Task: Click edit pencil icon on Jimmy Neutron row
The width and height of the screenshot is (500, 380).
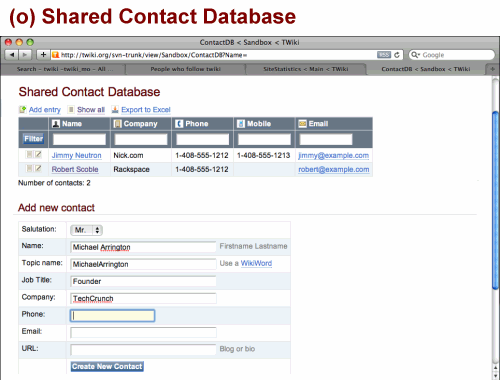Action: tap(38, 154)
